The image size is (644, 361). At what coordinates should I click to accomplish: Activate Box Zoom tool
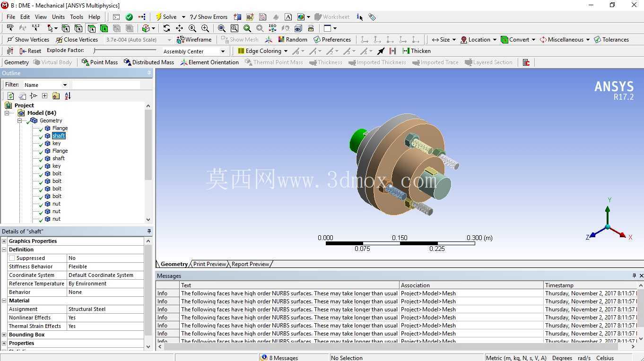(205, 28)
